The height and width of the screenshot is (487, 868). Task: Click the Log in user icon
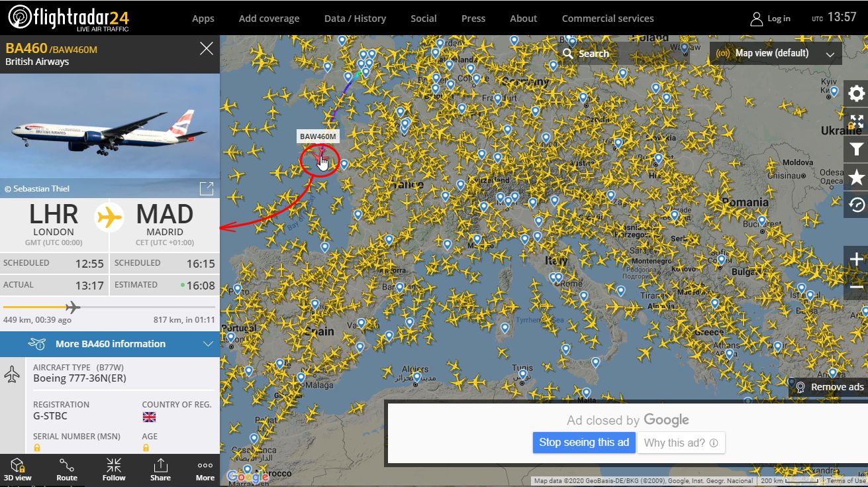coord(757,19)
